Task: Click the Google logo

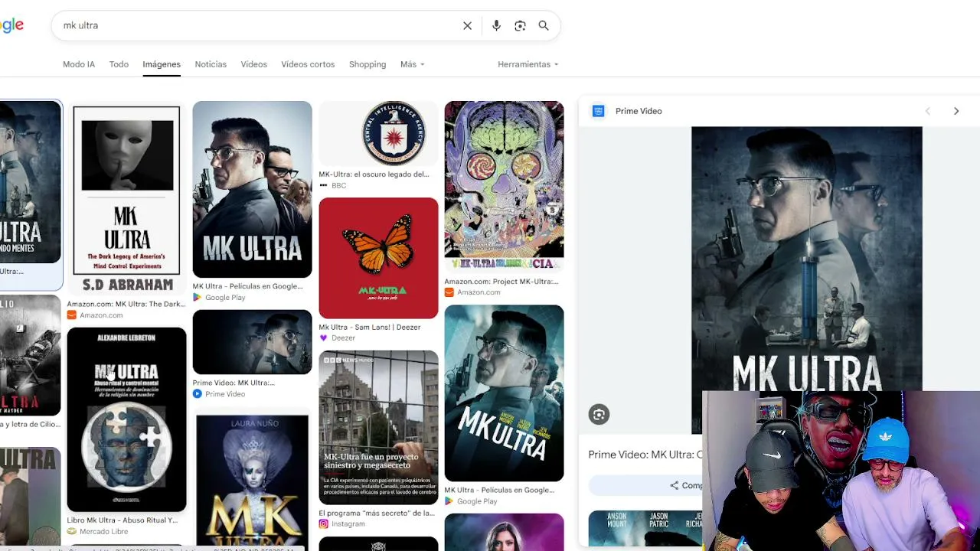Action: [x=11, y=25]
